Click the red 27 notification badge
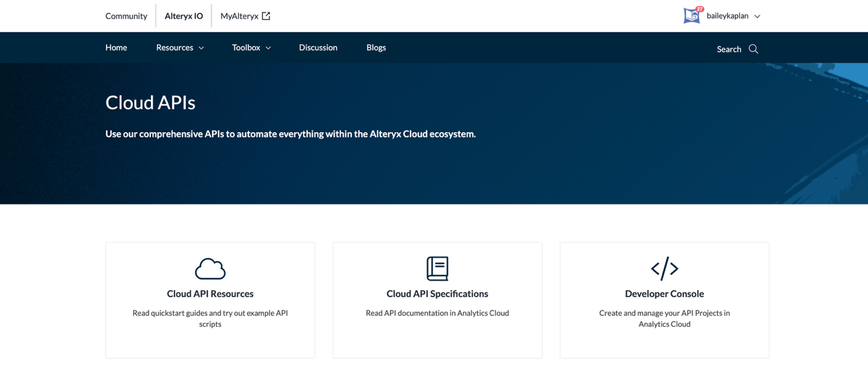Image resolution: width=868 pixels, height=388 pixels. click(x=699, y=9)
